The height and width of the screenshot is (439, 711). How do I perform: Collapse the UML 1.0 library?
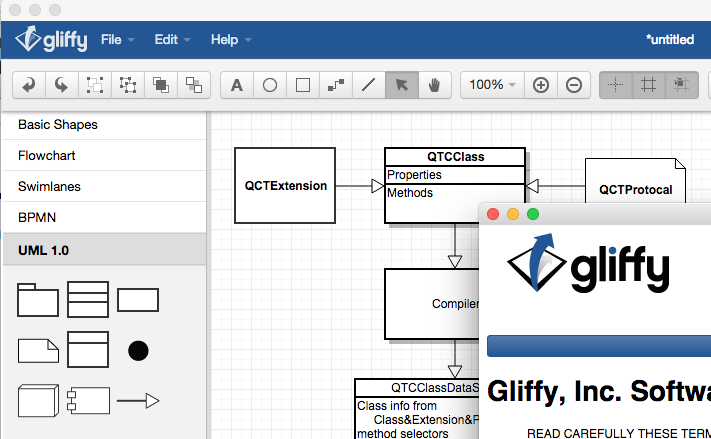coord(104,250)
